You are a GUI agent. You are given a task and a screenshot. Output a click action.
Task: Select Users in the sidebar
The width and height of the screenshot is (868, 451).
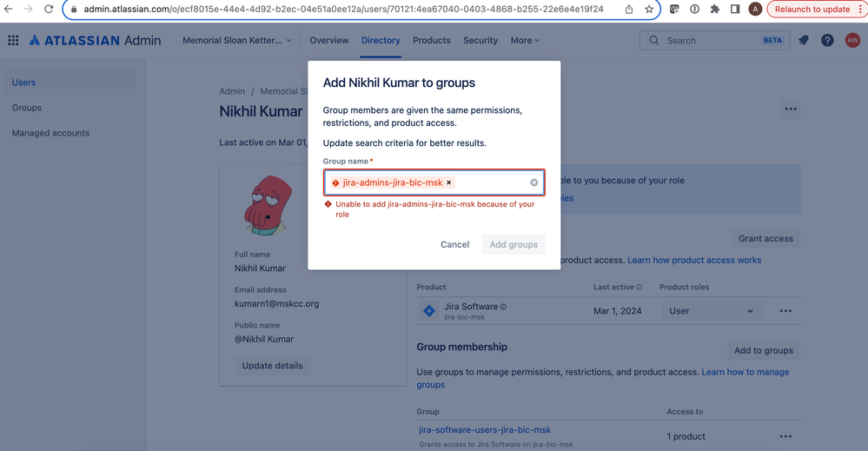pyautogui.click(x=70, y=83)
